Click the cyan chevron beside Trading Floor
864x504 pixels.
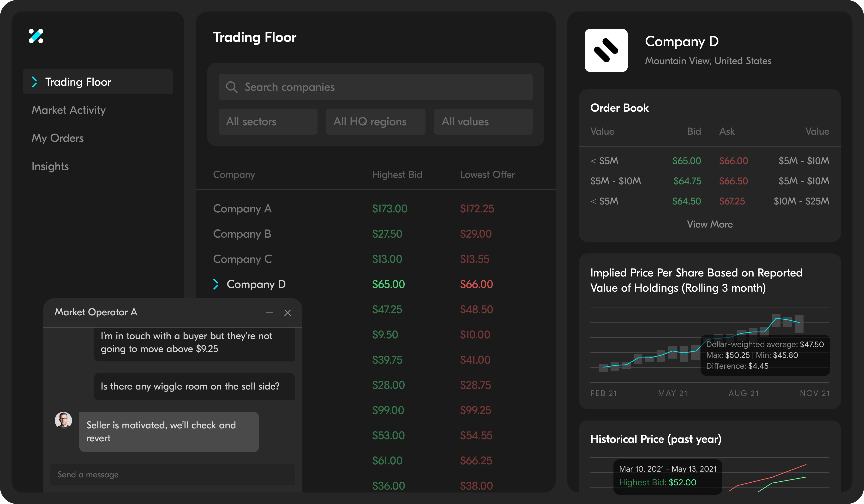34,82
